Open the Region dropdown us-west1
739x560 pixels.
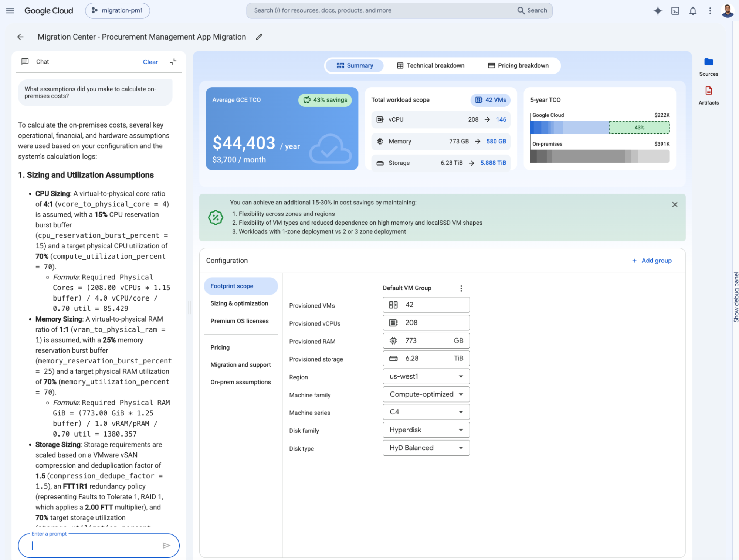click(426, 376)
